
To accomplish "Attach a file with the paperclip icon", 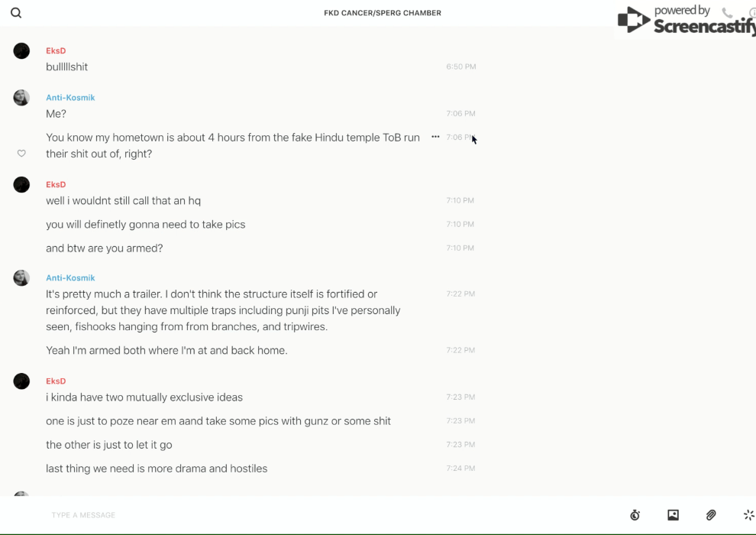I will coord(711,515).
